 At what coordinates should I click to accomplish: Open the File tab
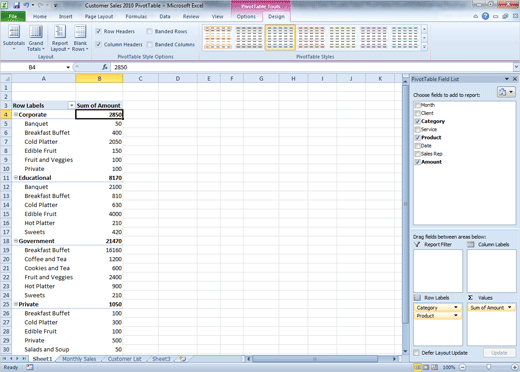(13, 16)
